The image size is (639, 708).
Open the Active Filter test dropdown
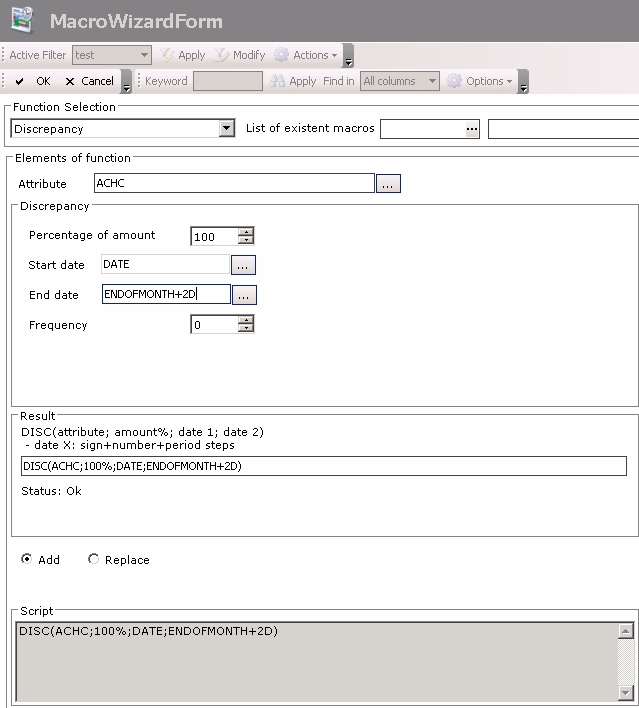point(144,55)
